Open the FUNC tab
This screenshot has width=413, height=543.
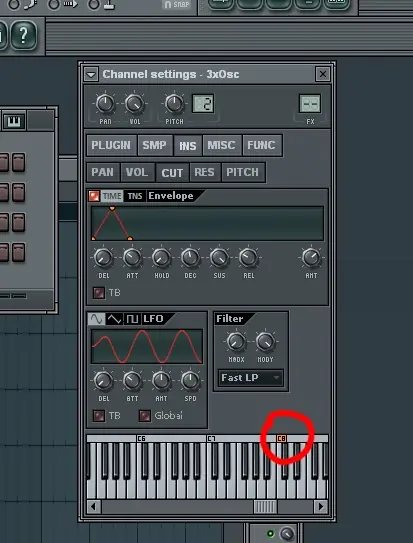(262, 145)
